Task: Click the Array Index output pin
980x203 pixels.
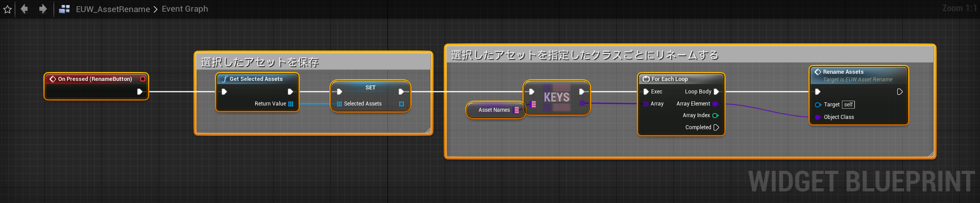Action: (x=715, y=115)
